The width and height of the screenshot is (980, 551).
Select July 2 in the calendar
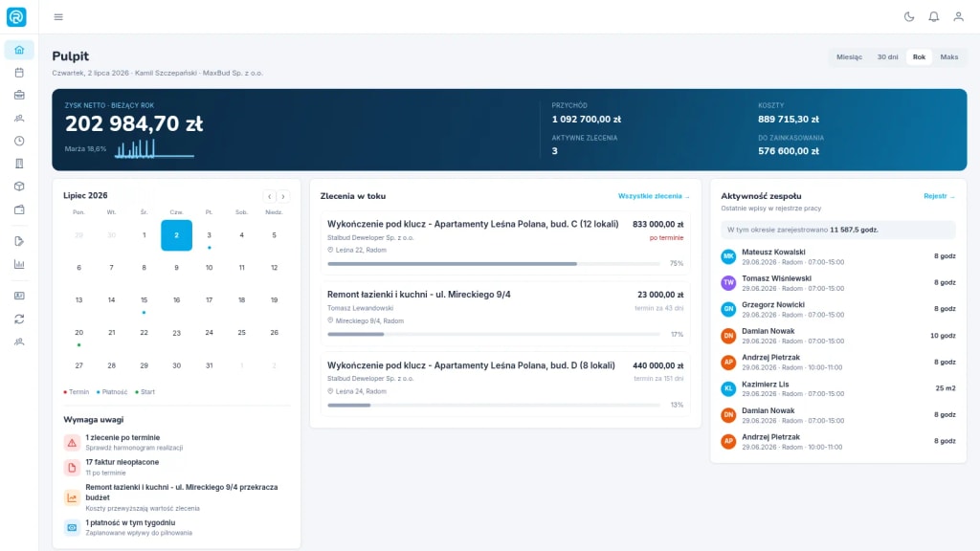coord(176,235)
